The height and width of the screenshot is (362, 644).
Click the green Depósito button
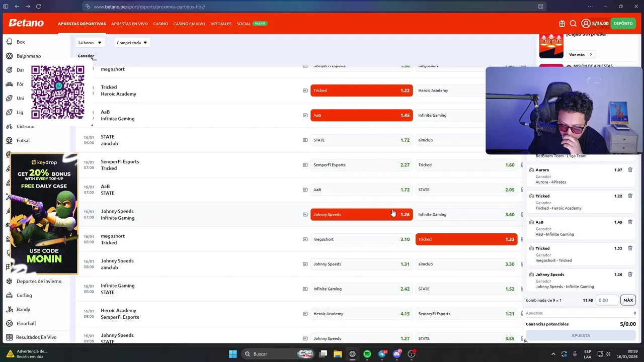(623, 23)
